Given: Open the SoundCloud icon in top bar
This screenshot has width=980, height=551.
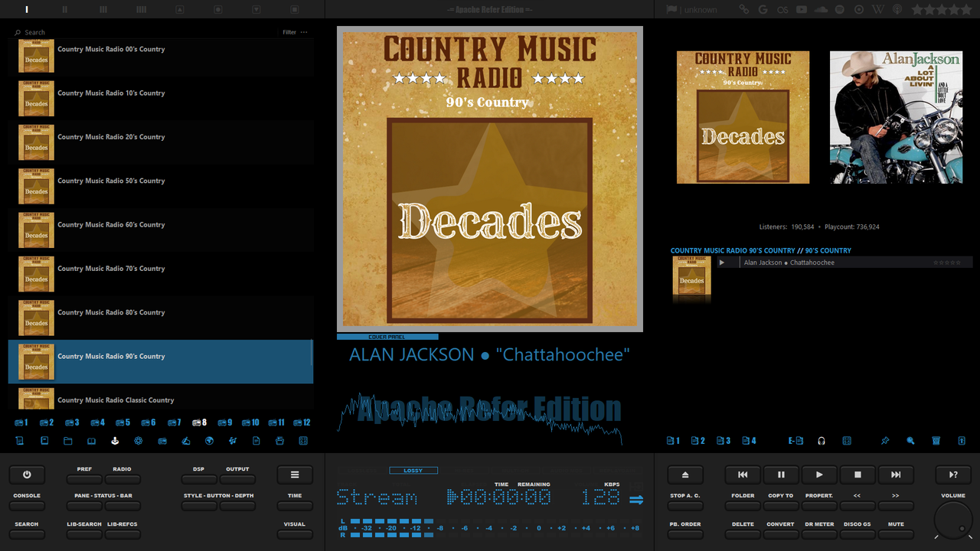Looking at the screenshot, I should (x=821, y=9).
